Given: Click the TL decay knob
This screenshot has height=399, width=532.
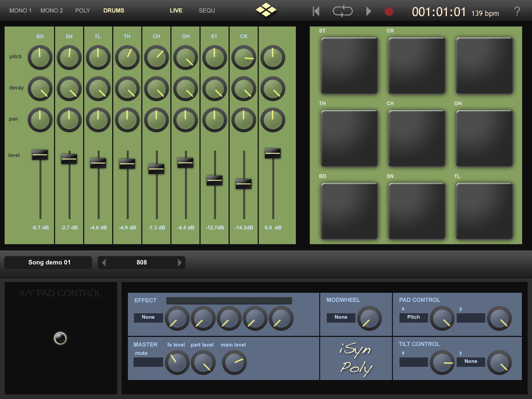Looking at the screenshot, I should pos(98,89).
